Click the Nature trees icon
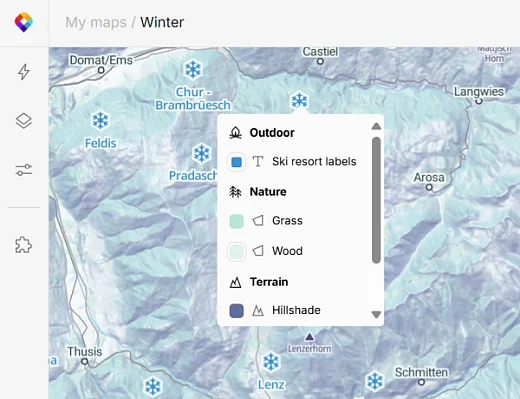Image resolution: width=520 pixels, height=399 pixels. [x=235, y=192]
